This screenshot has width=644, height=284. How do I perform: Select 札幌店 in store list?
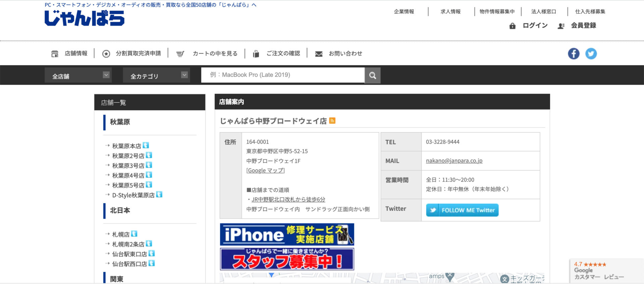pos(121,234)
